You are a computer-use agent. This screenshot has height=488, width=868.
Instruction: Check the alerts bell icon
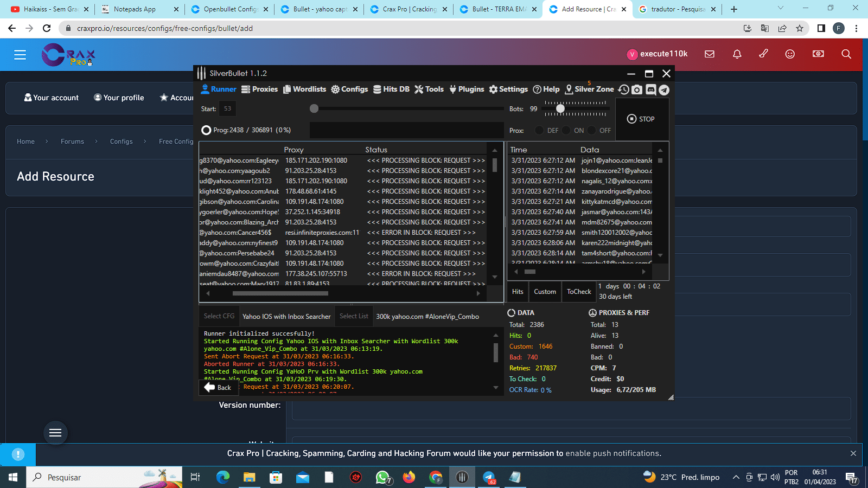click(737, 54)
